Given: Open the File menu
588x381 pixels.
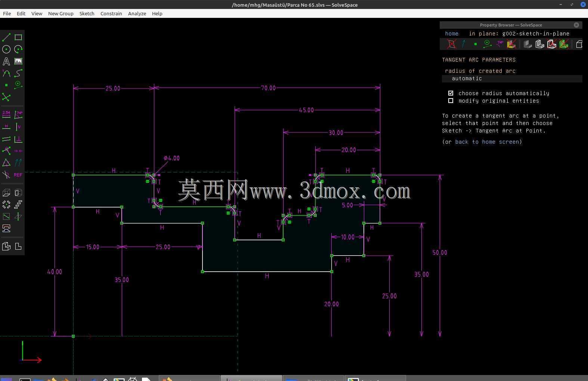Looking at the screenshot, I should pyautogui.click(x=7, y=13).
